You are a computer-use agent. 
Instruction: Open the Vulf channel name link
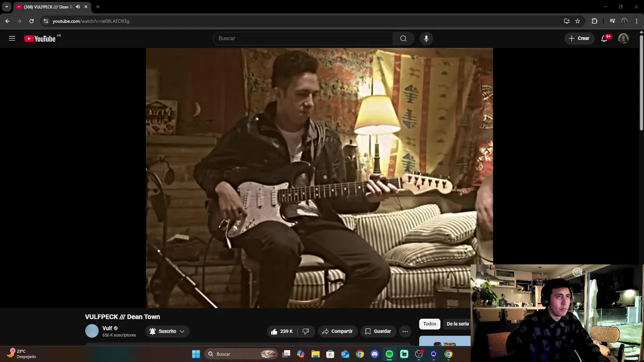click(107, 328)
